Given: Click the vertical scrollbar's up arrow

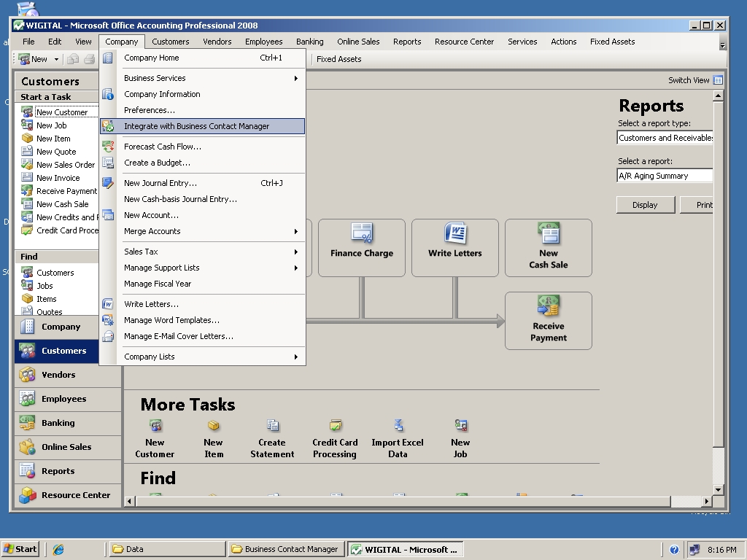Looking at the screenshot, I should 719,96.
